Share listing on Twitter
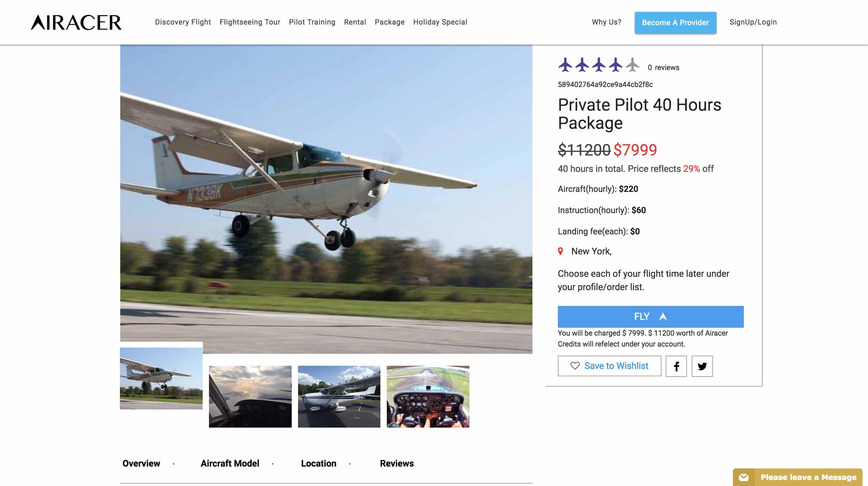 click(702, 366)
